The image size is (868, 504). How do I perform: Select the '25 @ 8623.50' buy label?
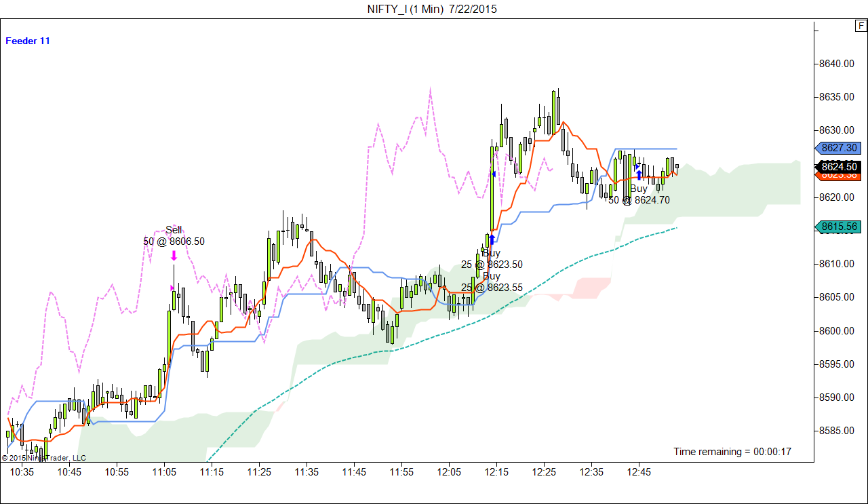(492, 265)
